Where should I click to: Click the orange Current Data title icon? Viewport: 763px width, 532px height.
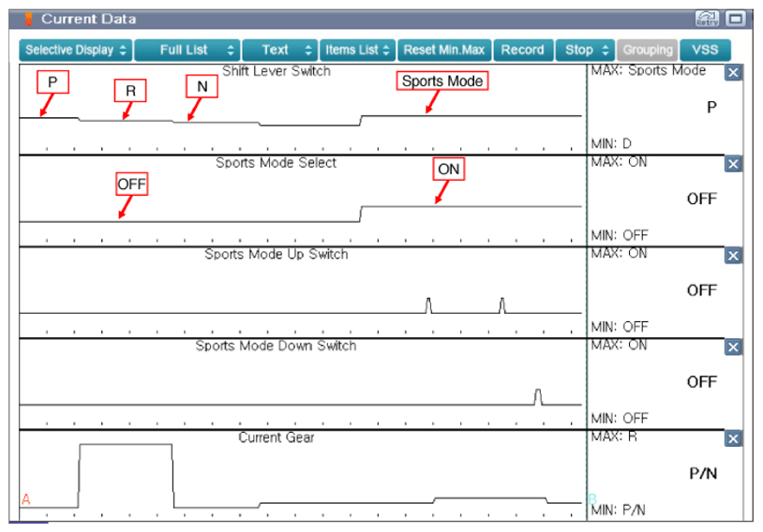(x=29, y=19)
